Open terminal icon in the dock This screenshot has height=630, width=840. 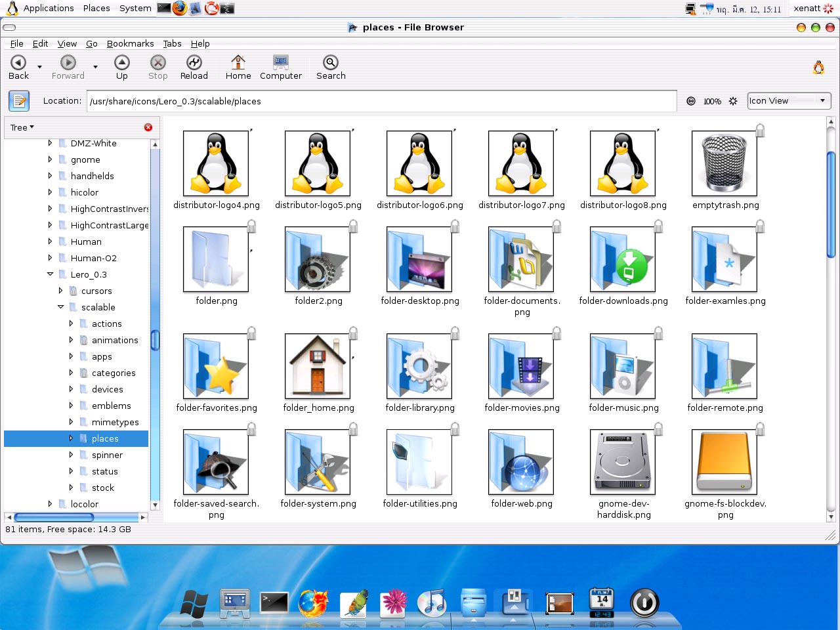point(274,602)
